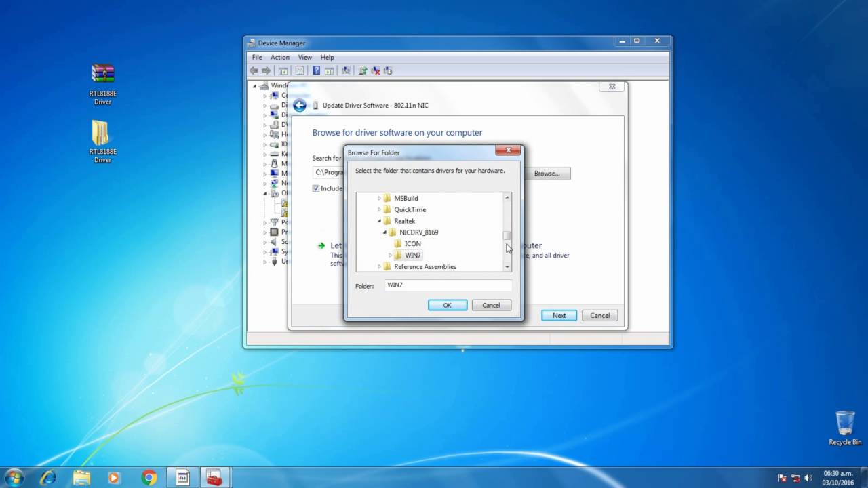The width and height of the screenshot is (868, 488).
Task: Click Cancel in Update Driver Software wizard
Action: click(x=599, y=315)
